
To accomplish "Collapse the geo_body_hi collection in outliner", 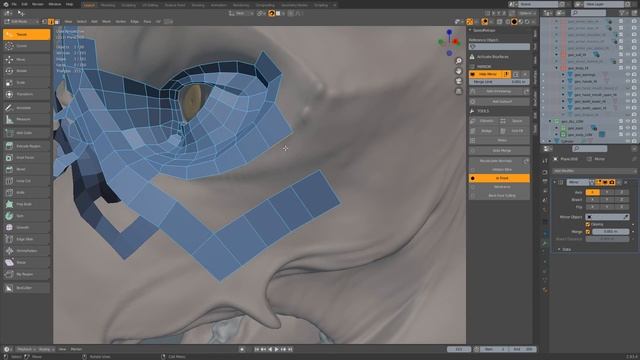I will pyautogui.click(x=556, y=68).
